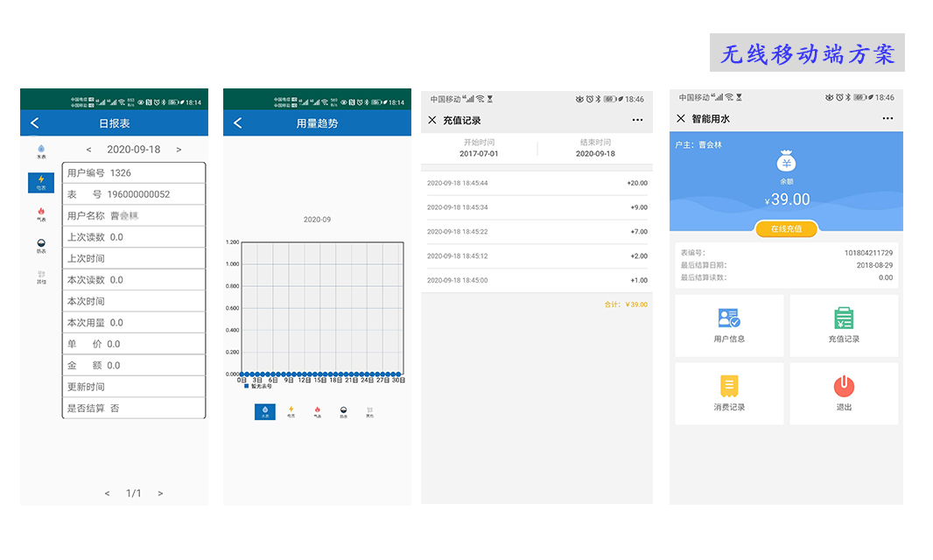The width and height of the screenshot is (933, 560).
Task: Open the 开始时间 start date picker
Action: pyautogui.click(x=480, y=146)
